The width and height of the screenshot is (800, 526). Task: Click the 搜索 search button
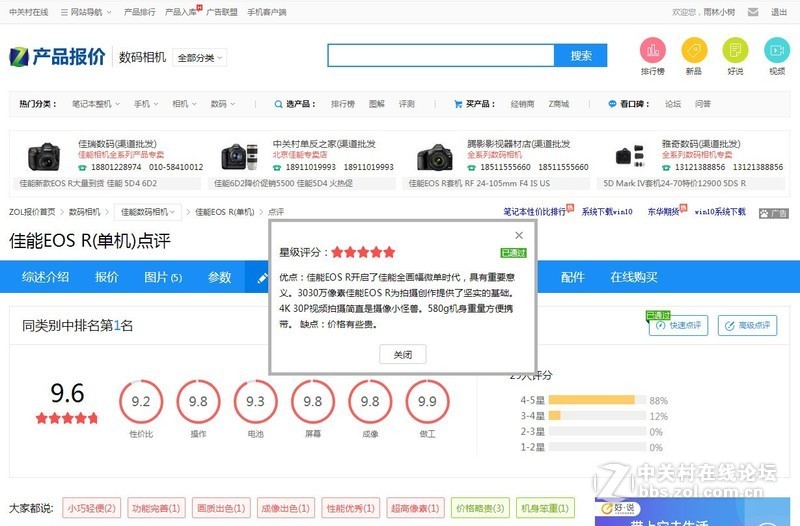tap(581, 56)
